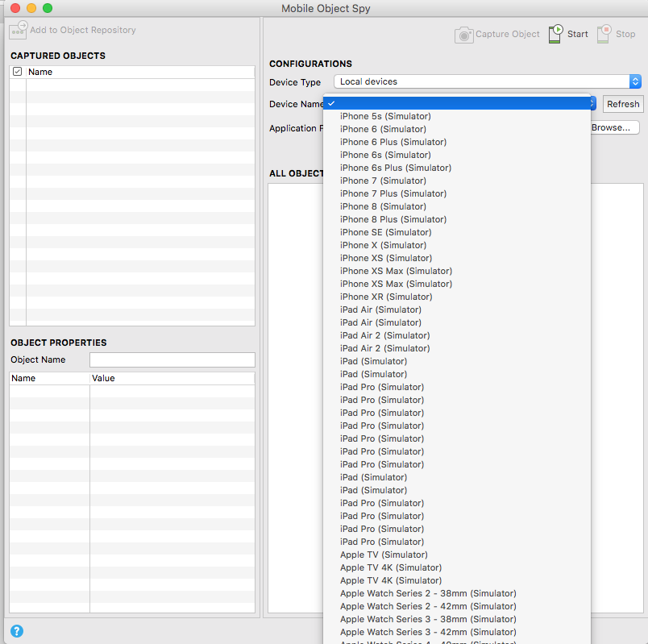Choose the blank checked entry in device list
Viewport: 648px width, 644px height.
(457, 103)
